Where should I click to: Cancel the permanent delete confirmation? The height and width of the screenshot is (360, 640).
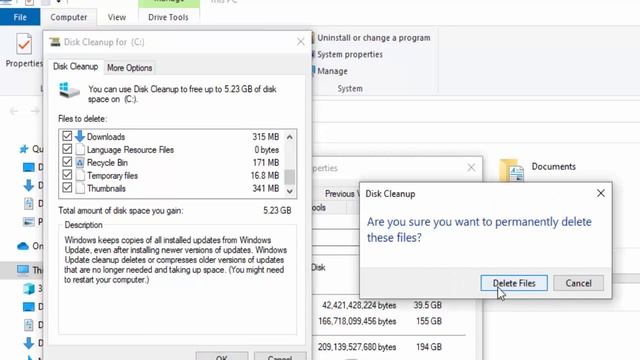tap(578, 283)
